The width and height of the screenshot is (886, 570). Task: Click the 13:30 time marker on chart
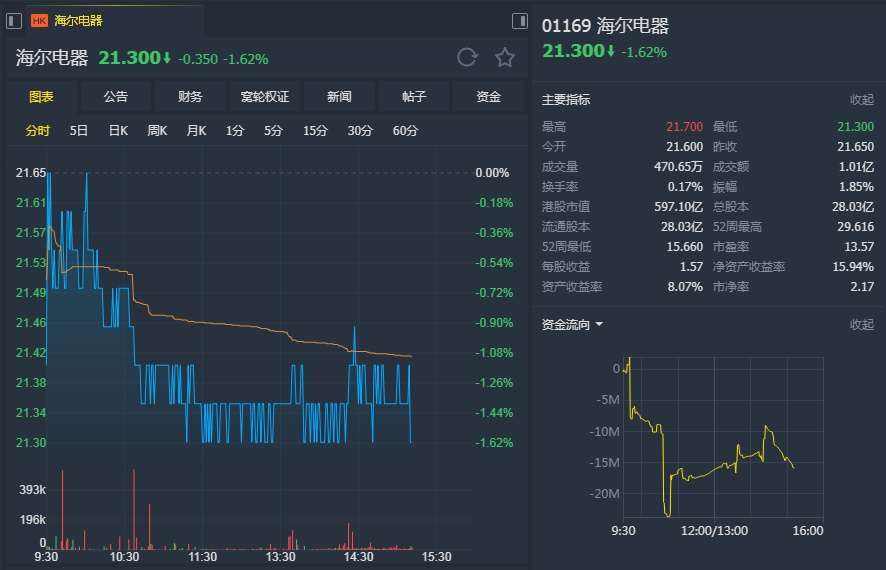pyautogui.click(x=280, y=557)
